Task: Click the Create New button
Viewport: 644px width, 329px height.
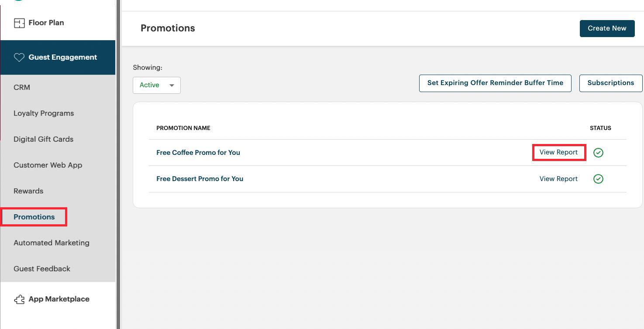Action: pos(607,28)
